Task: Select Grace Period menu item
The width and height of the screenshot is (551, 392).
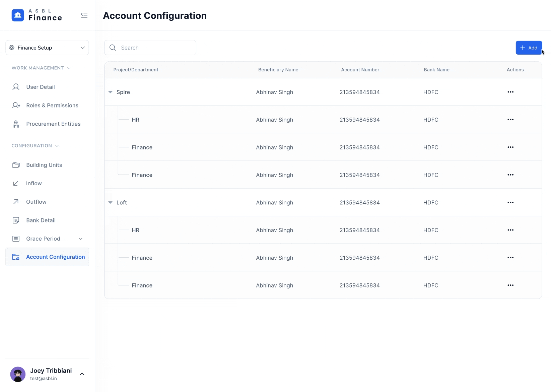Action: pos(47,239)
